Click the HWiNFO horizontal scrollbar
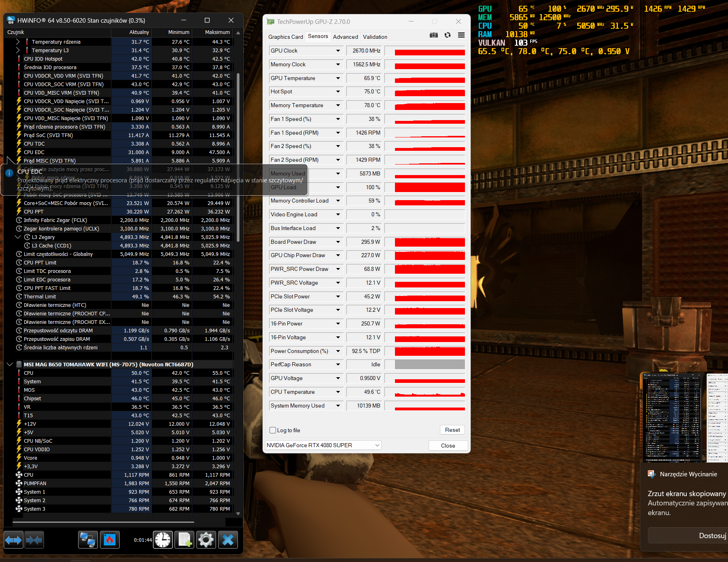728x562 pixels. pos(103,522)
